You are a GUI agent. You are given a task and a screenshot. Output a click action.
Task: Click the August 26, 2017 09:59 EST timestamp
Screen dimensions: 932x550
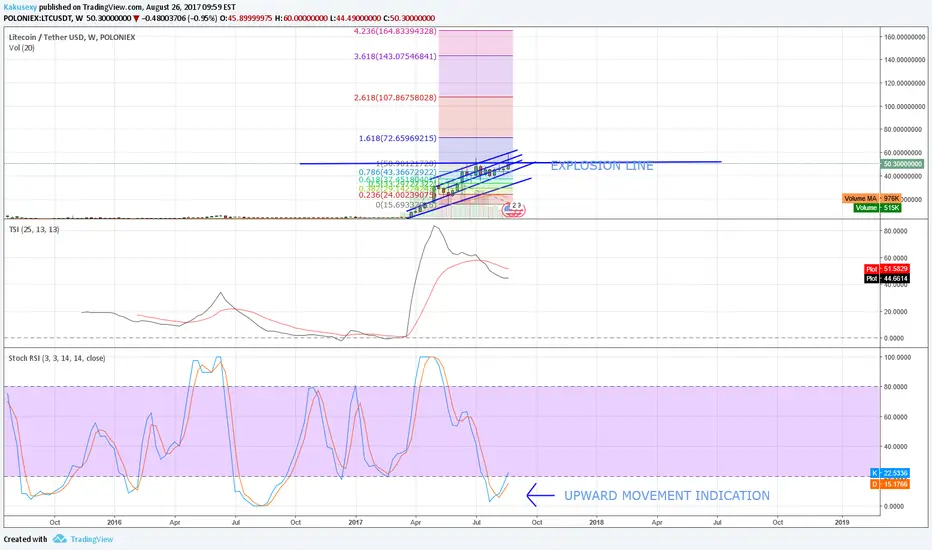(191, 8)
